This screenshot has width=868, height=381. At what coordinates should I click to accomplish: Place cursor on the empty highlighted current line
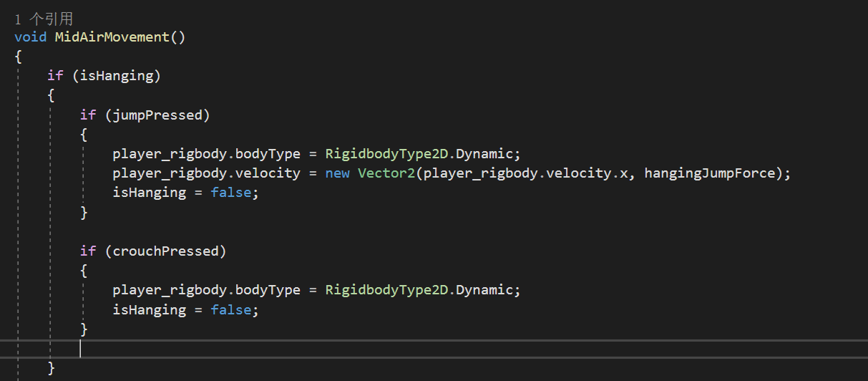(x=434, y=349)
